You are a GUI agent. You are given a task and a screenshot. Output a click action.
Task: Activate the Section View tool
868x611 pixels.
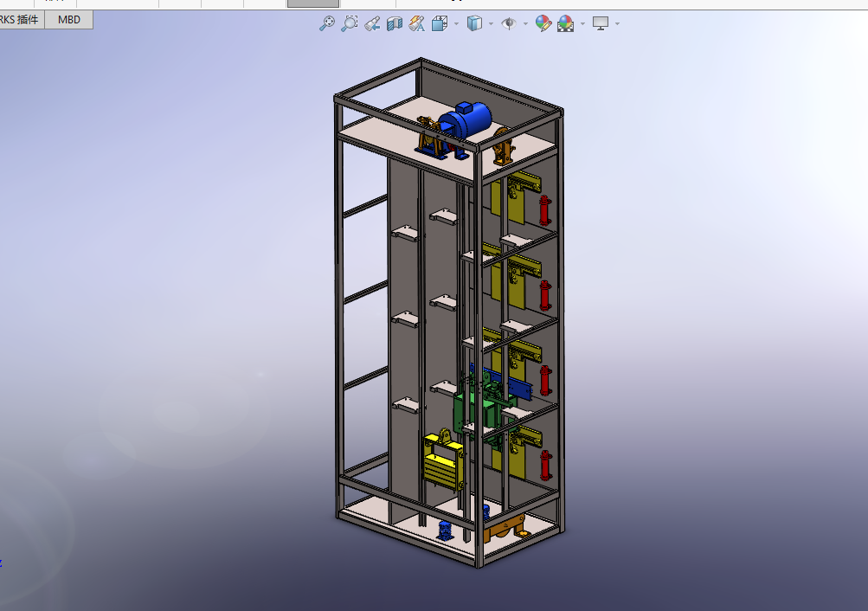tap(394, 23)
